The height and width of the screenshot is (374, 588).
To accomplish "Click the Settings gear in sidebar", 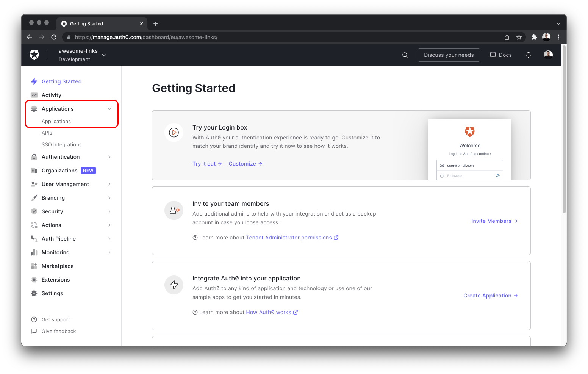I will (34, 293).
